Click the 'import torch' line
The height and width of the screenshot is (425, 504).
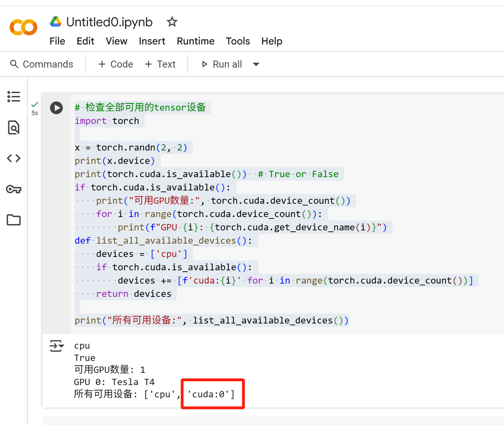[107, 121]
